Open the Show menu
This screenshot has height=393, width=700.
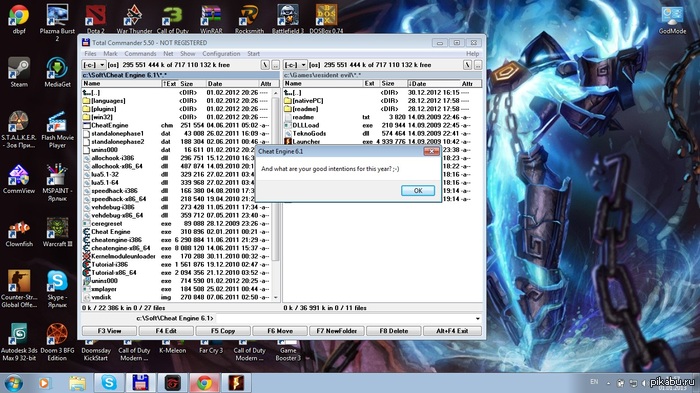point(188,54)
